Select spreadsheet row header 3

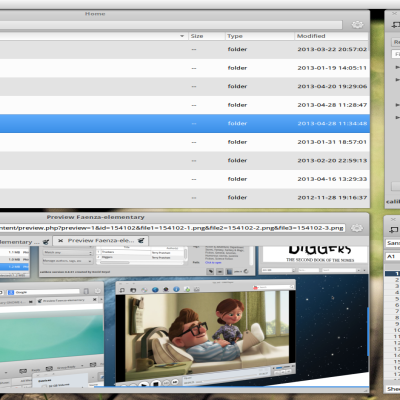[x=393, y=286]
